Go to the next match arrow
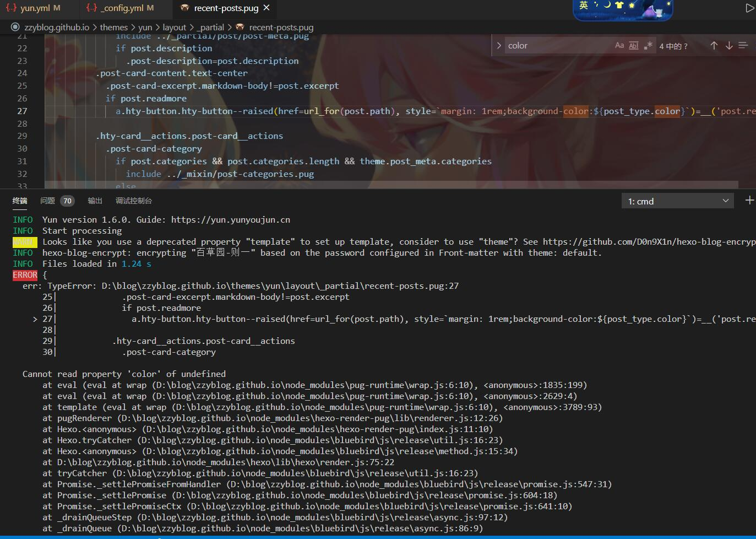Screen dimensions: 756x539 tap(729, 45)
